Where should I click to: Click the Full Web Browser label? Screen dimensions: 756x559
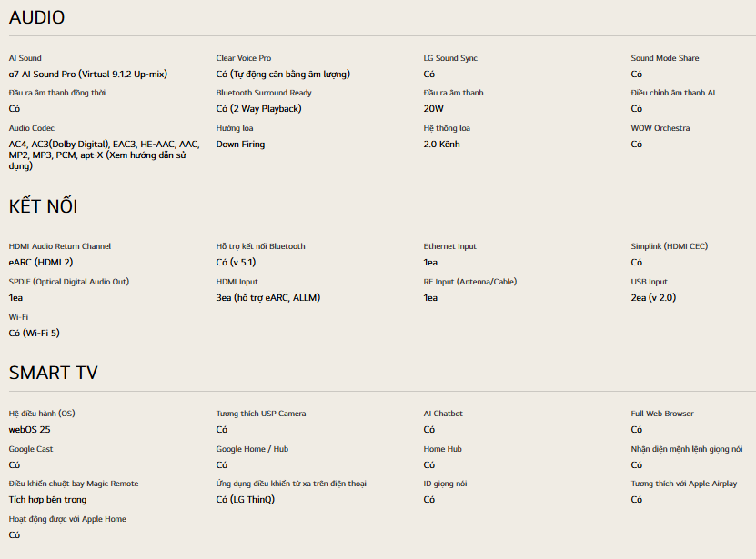662,414
